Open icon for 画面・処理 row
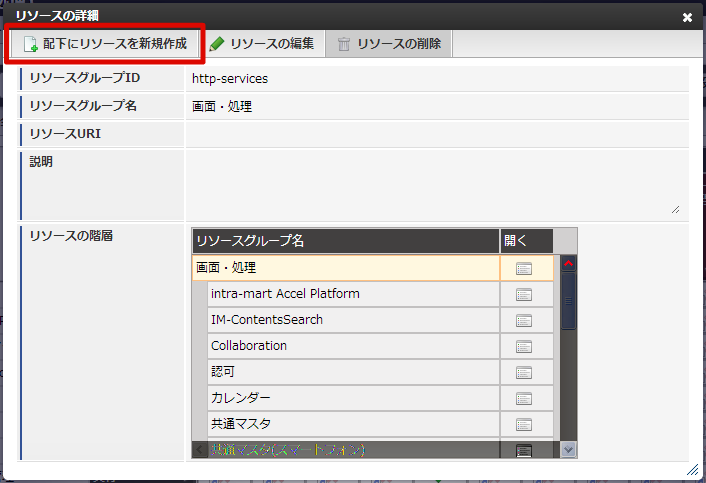The width and height of the screenshot is (706, 483). [x=524, y=268]
